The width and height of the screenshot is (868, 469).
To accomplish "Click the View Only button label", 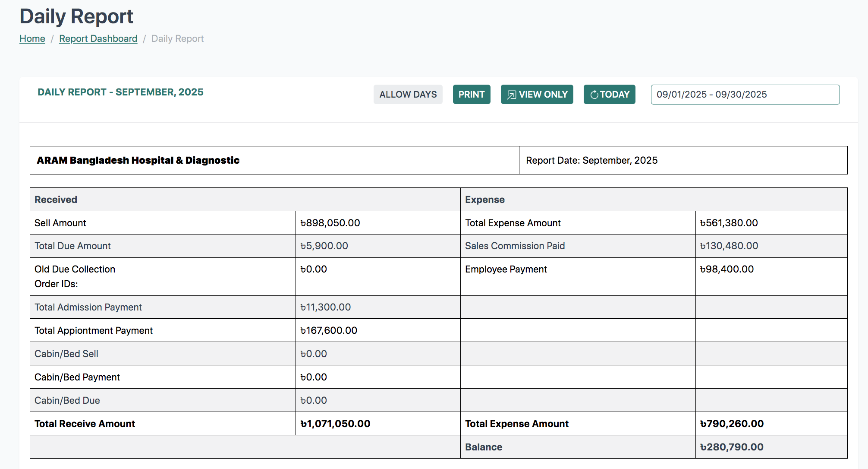I will click(543, 95).
